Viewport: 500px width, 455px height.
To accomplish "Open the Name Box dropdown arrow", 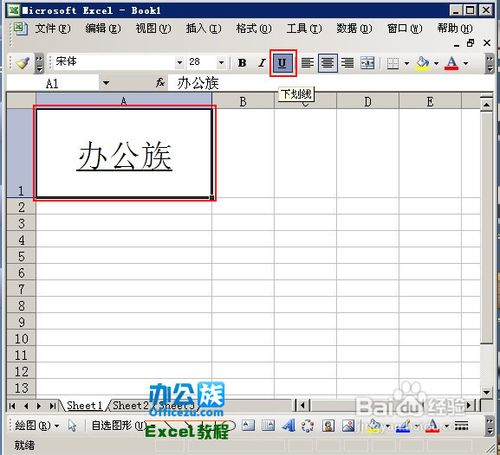I will click(x=106, y=83).
